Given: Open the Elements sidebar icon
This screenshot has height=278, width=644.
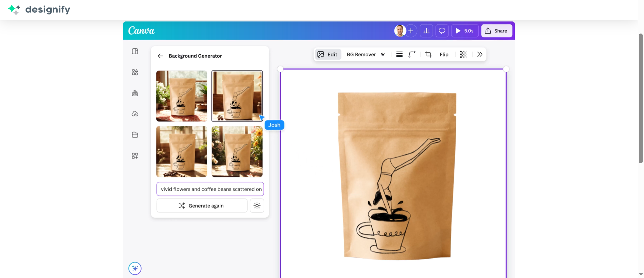Looking at the screenshot, I should tap(135, 72).
